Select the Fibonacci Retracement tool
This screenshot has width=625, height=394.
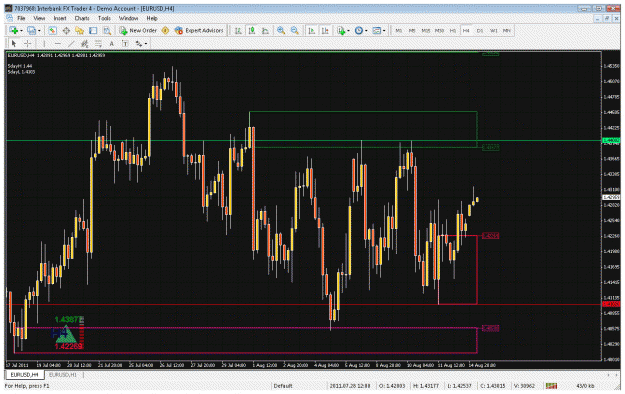(x=98, y=43)
